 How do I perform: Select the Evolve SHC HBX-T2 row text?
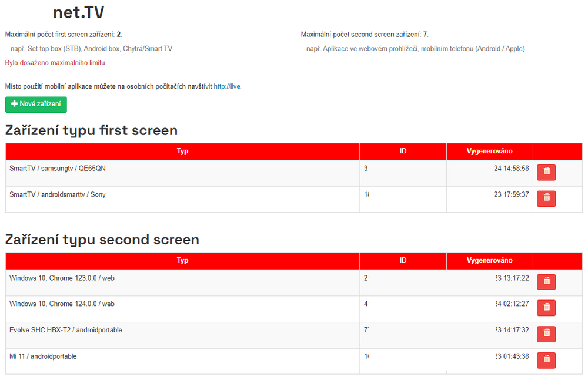[66, 330]
